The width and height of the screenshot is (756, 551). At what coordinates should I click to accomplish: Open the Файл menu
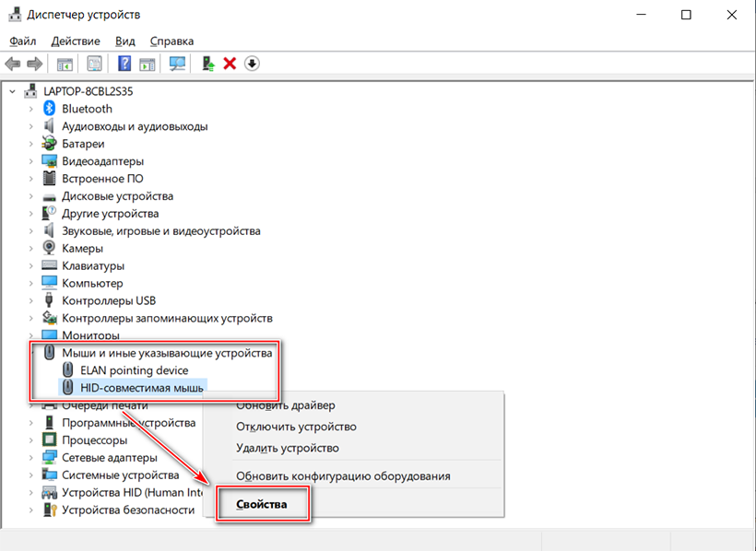coord(23,41)
